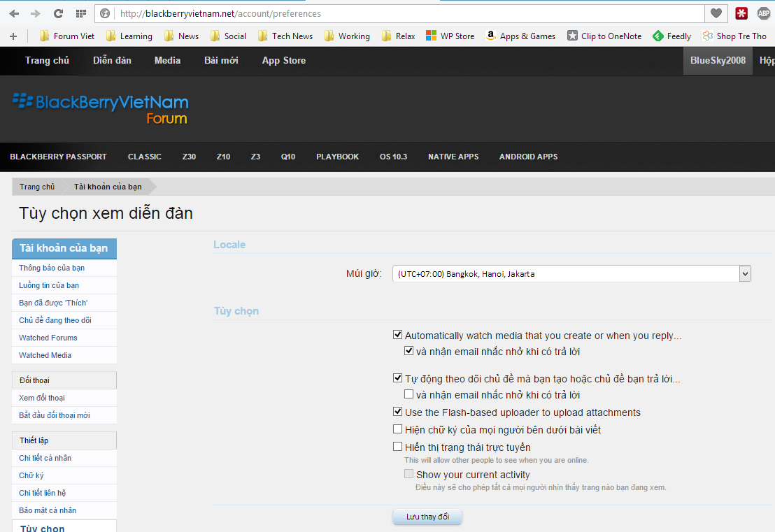Open App Store navigation tab
Screen dimensions: 775x532
click(x=284, y=60)
